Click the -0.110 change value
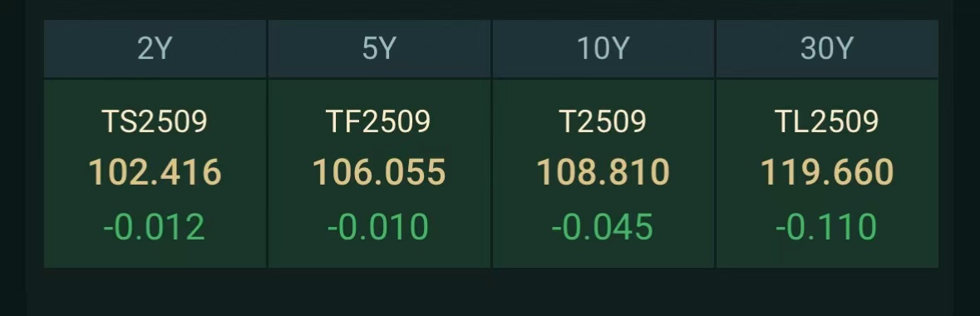Viewport: 980px width, 316px height. click(x=826, y=227)
